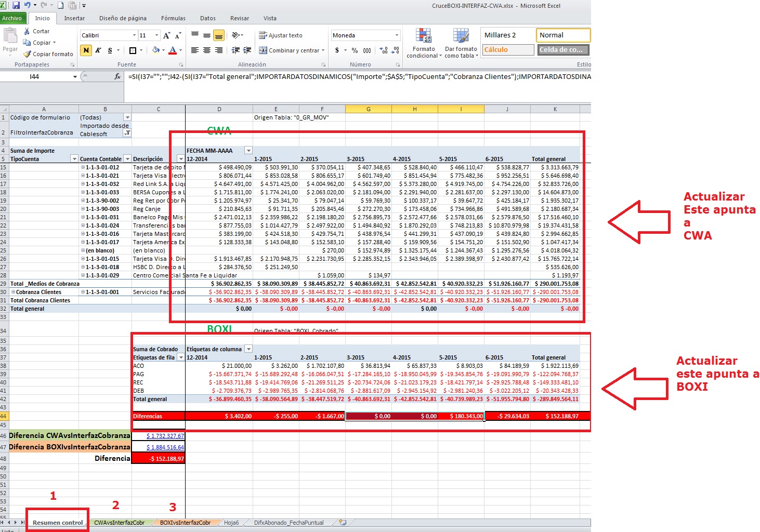
Task: Click the Copiar formato paintbrush icon
Action: (28, 54)
